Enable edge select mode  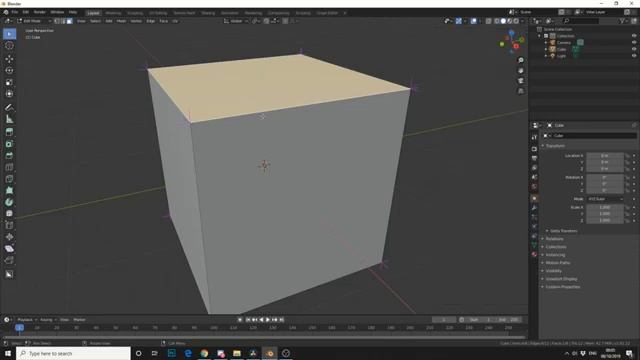[x=63, y=21]
